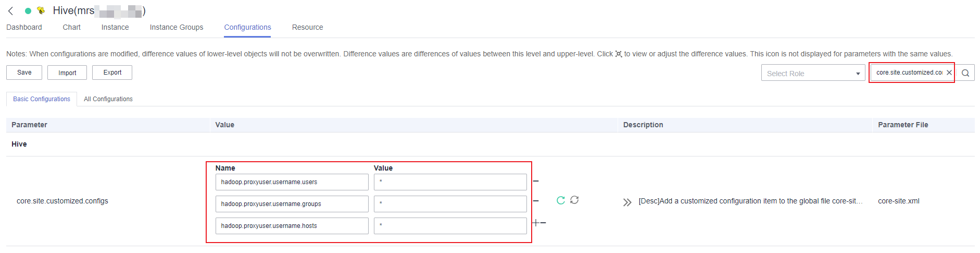Click the value field for hadoop.proxyuser.username.users
Screen dimensions: 980x253
click(450, 182)
